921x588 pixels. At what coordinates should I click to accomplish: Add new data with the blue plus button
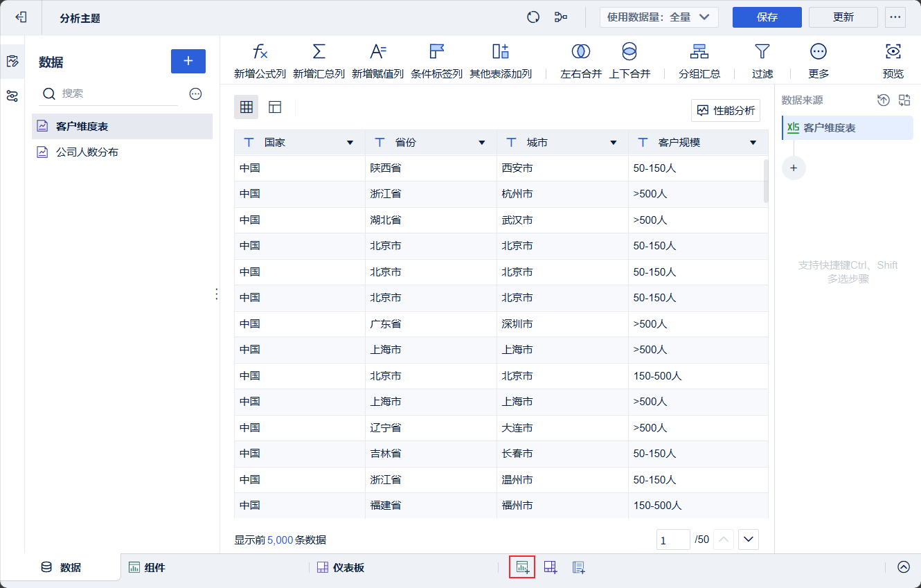point(188,61)
